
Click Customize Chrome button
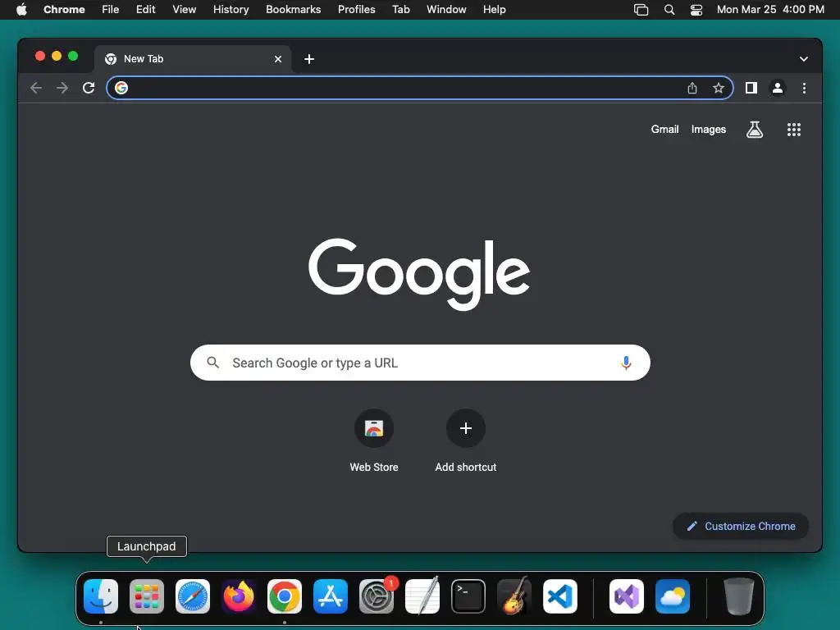coord(741,526)
